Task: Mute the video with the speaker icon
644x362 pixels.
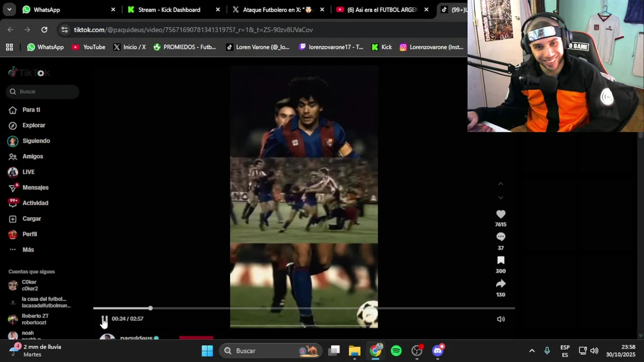Action: 501,319
